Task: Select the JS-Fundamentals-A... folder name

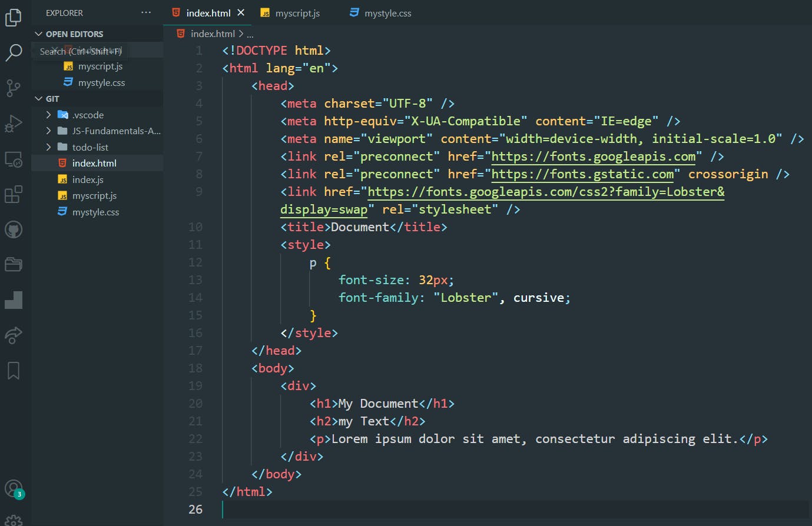Action: coord(116,131)
